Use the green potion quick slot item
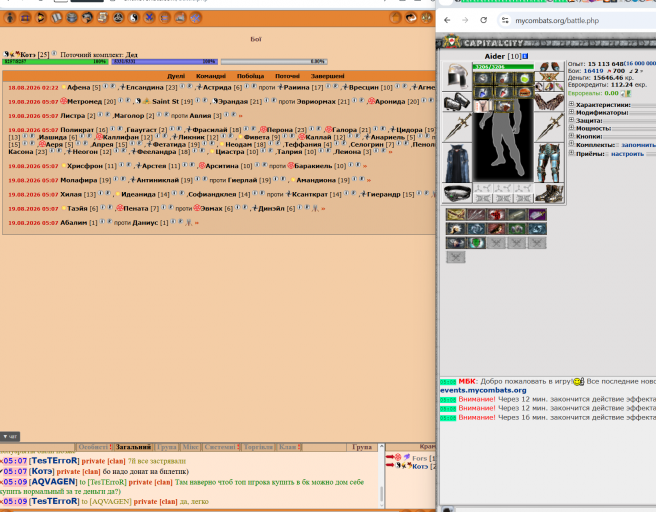 (525, 78)
